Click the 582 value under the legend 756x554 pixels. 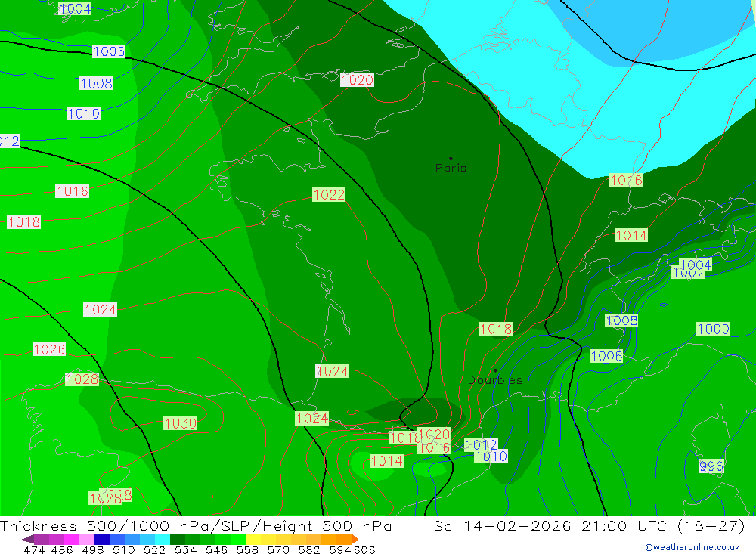point(309,549)
